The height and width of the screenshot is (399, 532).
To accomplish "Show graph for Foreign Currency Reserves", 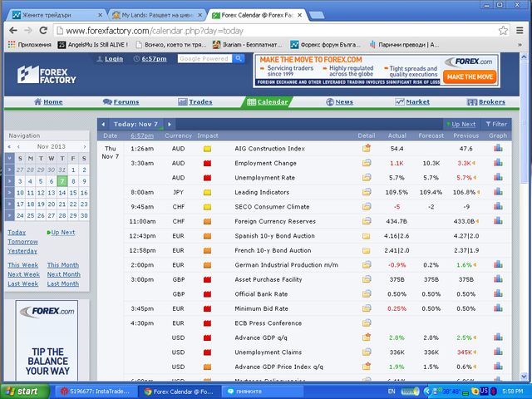I will (x=498, y=221).
